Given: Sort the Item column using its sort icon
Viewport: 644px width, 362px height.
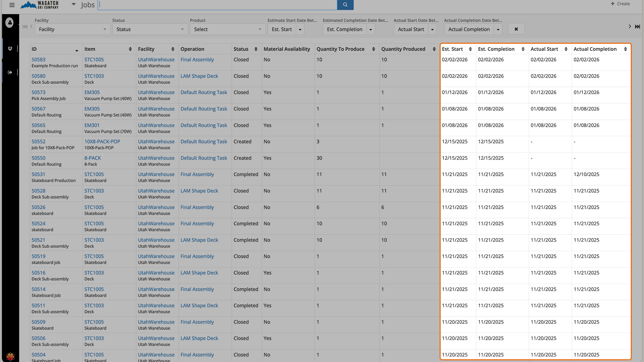Looking at the screenshot, I should (x=130, y=49).
